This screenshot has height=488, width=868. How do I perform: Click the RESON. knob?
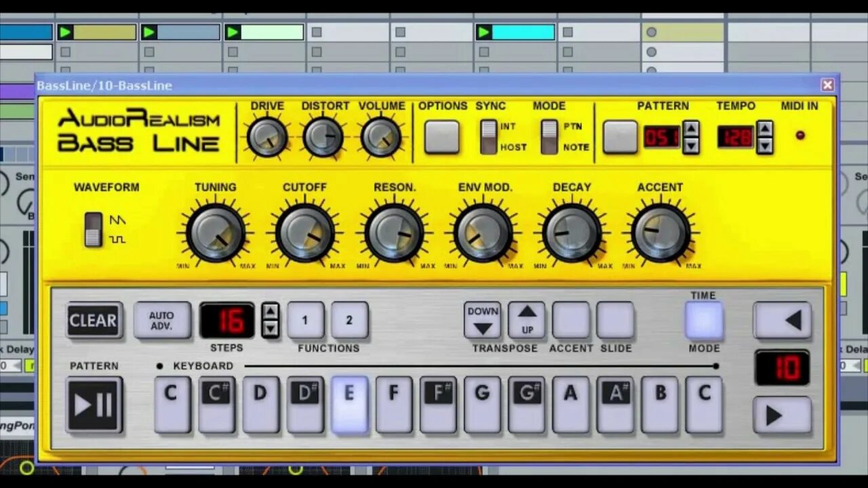point(394,232)
